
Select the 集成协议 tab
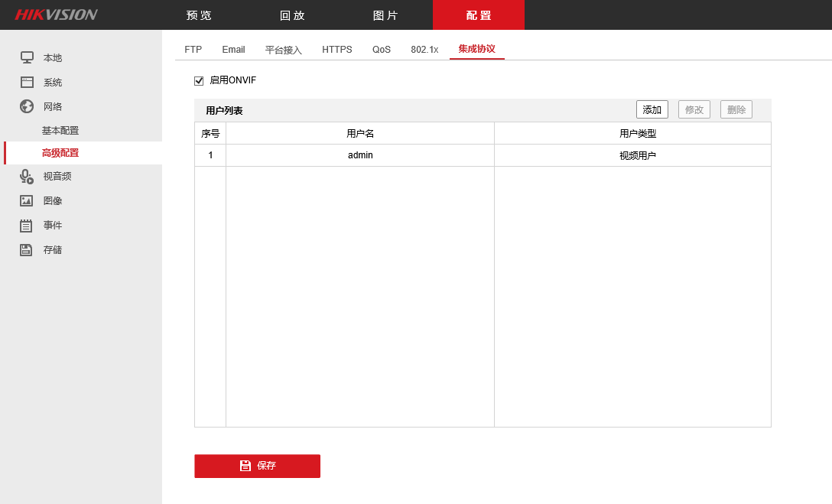tap(477, 49)
